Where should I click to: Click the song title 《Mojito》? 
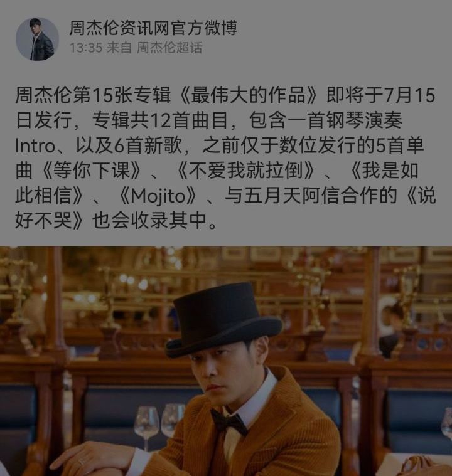161,196
